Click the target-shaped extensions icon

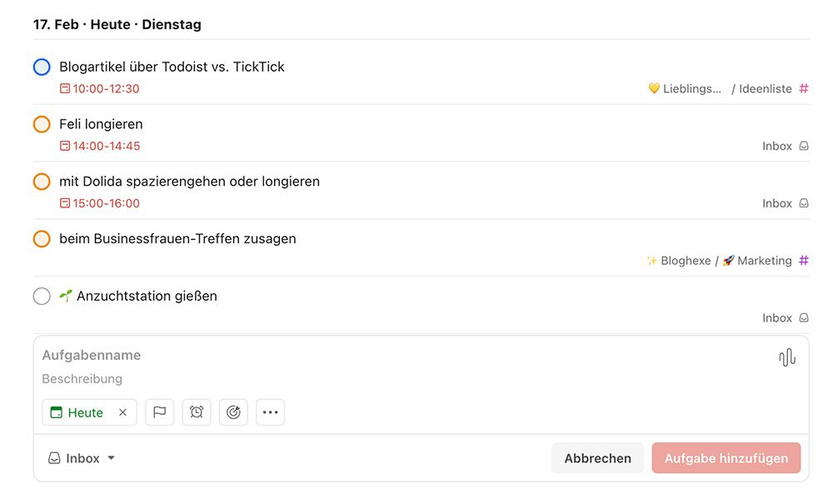point(233,412)
